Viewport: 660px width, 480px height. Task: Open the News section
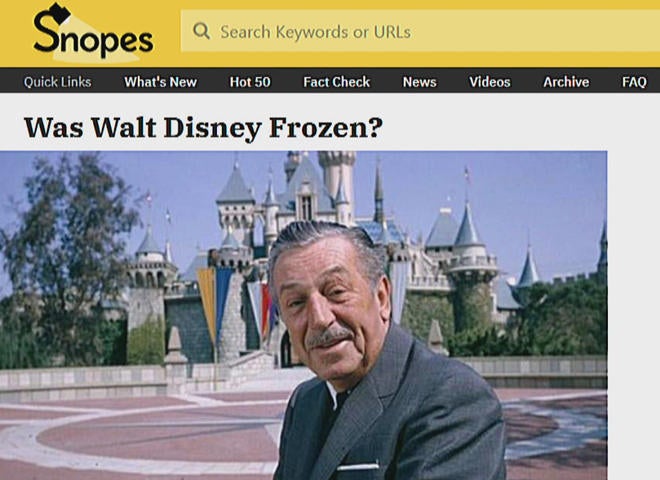tap(420, 82)
